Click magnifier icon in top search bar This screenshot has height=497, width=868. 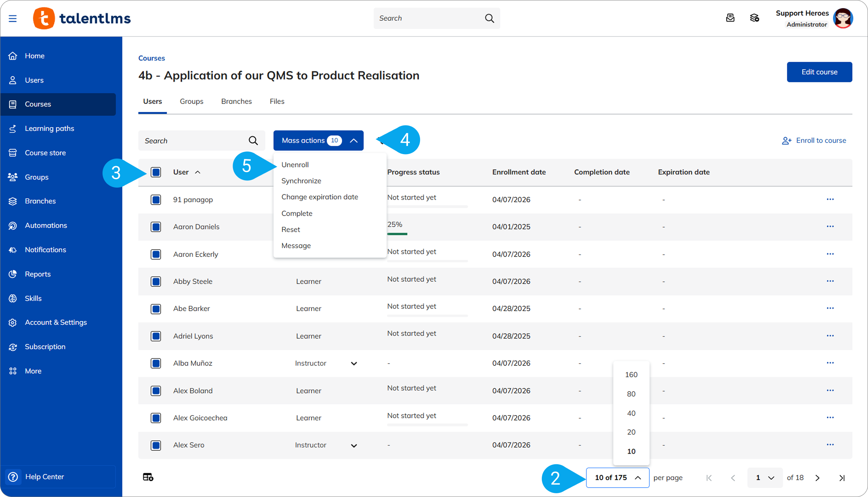coord(489,18)
